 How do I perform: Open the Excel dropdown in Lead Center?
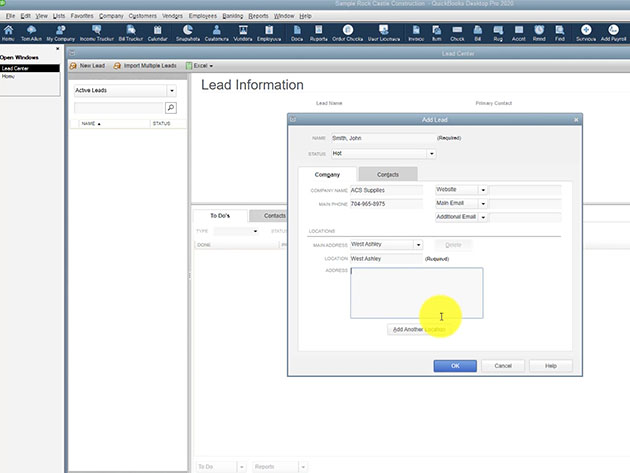point(200,66)
